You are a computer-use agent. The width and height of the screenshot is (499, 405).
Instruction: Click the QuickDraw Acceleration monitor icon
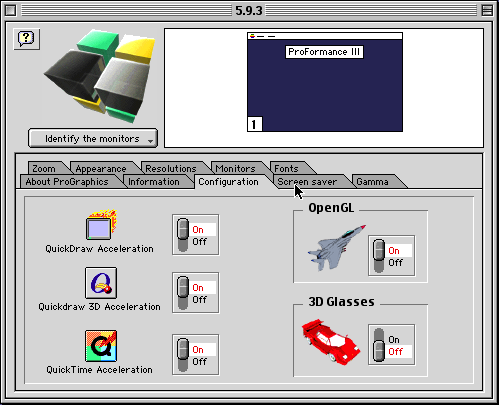click(101, 225)
